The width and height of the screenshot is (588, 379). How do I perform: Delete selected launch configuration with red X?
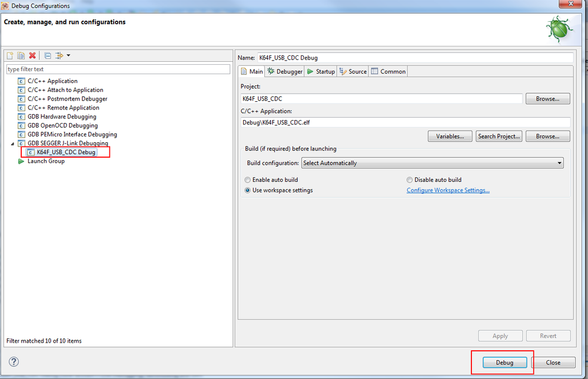tap(32, 55)
